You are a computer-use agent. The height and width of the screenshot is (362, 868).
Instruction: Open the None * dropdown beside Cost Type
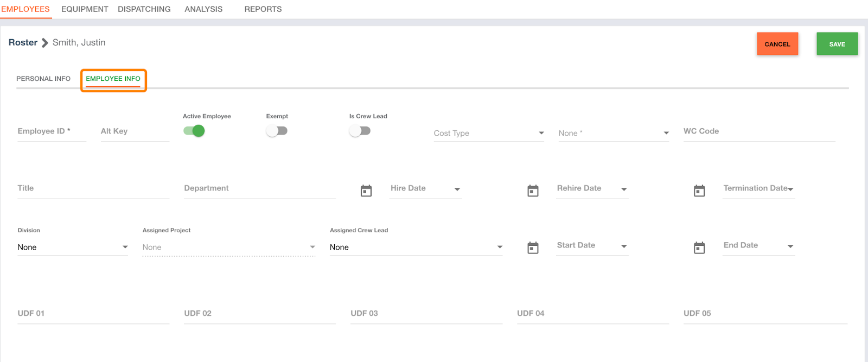click(x=614, y=133)
